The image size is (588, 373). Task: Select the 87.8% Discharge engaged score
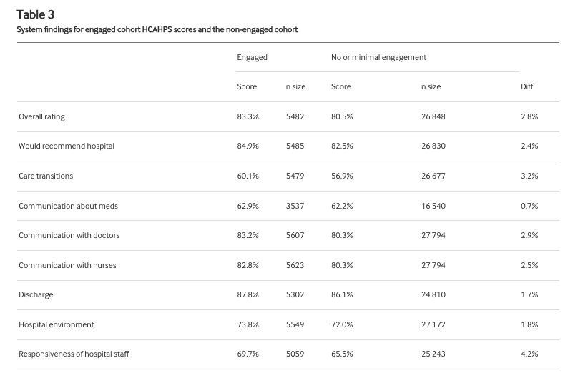tap(248, 294)
